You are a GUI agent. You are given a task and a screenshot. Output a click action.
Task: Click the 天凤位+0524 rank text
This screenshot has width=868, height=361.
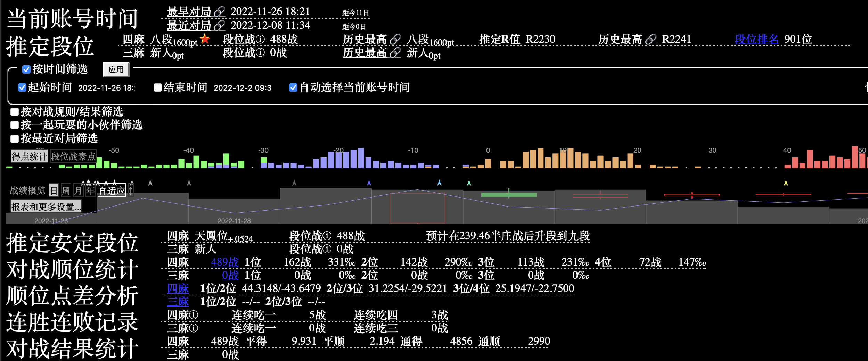point(224,237)
